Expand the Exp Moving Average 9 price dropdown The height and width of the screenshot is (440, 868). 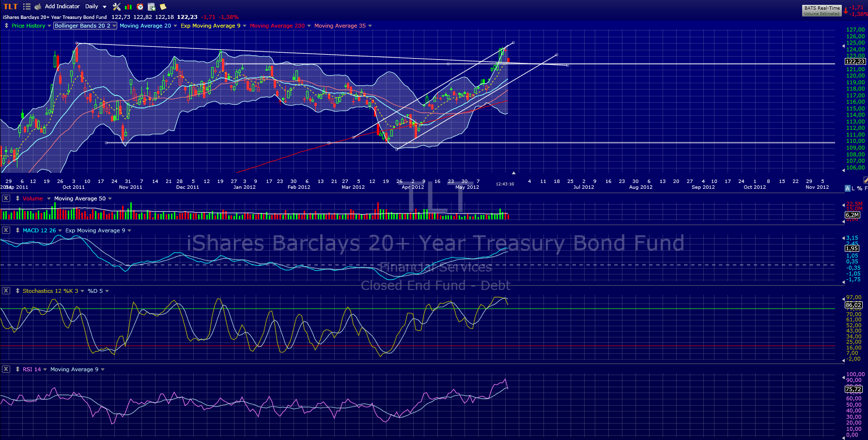click(x=245, y=26)
